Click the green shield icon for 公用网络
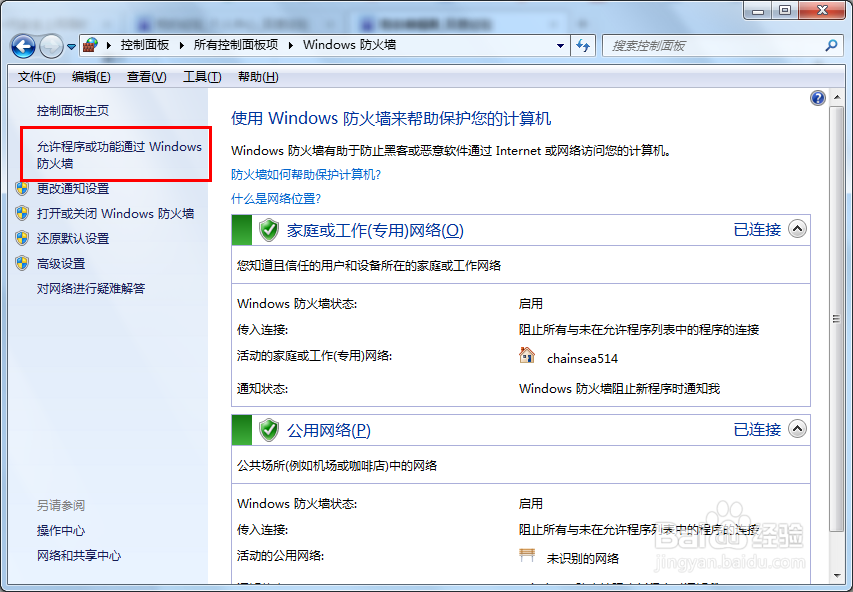Screen dimensions: 853x592 (269, 430)
